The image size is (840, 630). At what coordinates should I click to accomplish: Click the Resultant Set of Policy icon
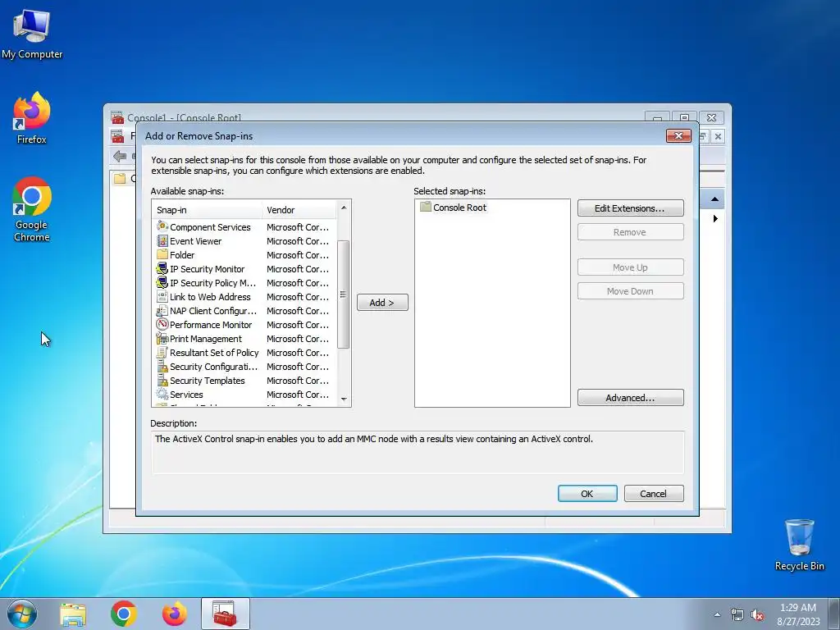(162, 353)
